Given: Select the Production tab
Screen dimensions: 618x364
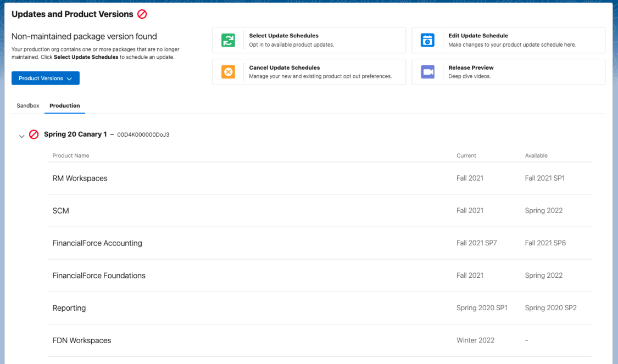Looking at the screenshot, I should (64, 105).
